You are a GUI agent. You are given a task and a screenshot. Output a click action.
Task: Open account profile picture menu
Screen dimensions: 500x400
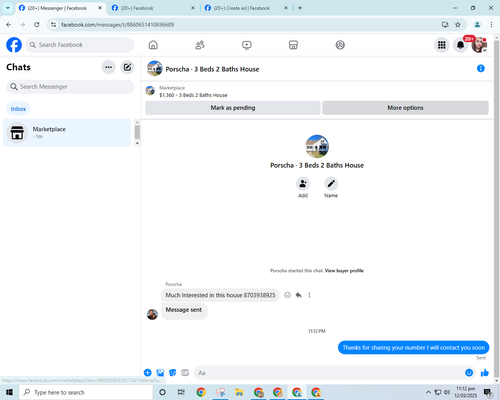479,45
